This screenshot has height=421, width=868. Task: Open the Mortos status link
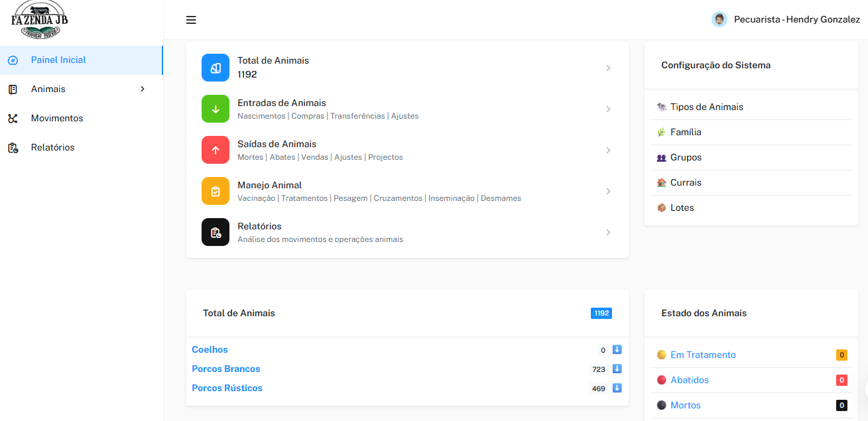coord(686,405)
